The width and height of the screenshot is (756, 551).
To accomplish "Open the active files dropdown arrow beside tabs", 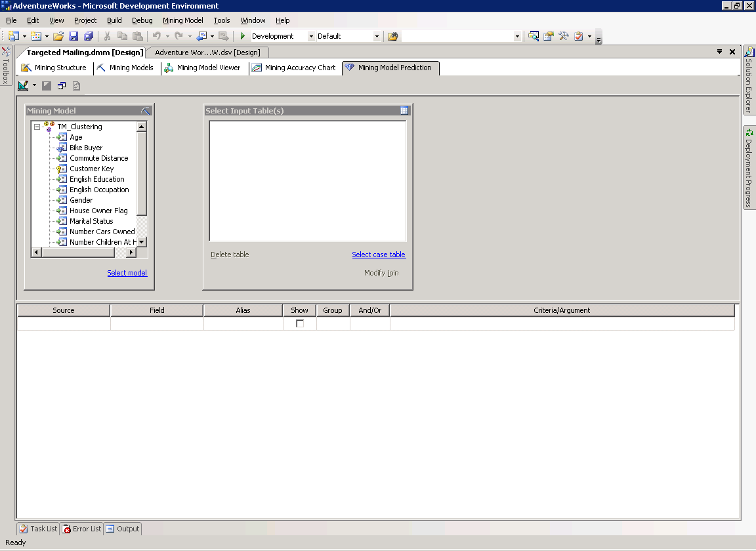I will (x=719, y=52).
